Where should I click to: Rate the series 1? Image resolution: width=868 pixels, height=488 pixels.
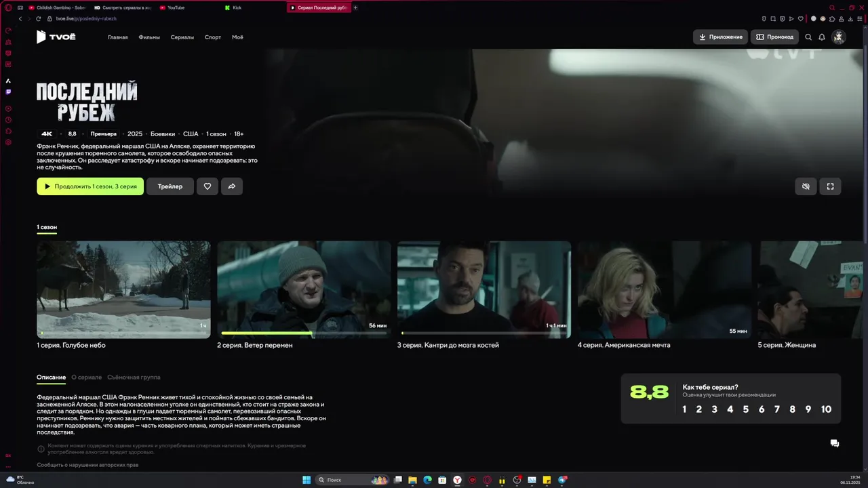tap(684, 409)
